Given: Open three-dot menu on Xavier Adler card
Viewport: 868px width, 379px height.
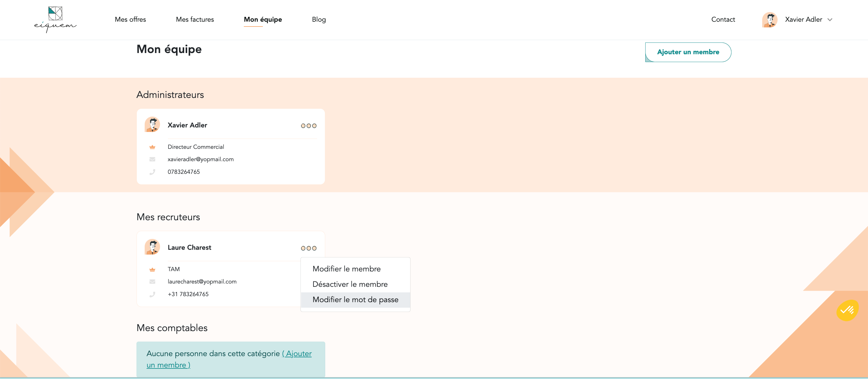Looking at the screenshot, I should [x=309, y=126].
